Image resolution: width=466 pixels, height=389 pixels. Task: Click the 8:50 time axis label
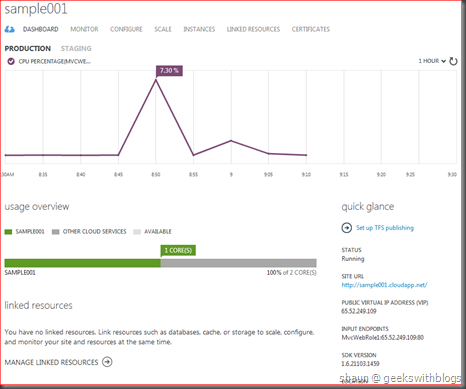(x=156, y=175)
